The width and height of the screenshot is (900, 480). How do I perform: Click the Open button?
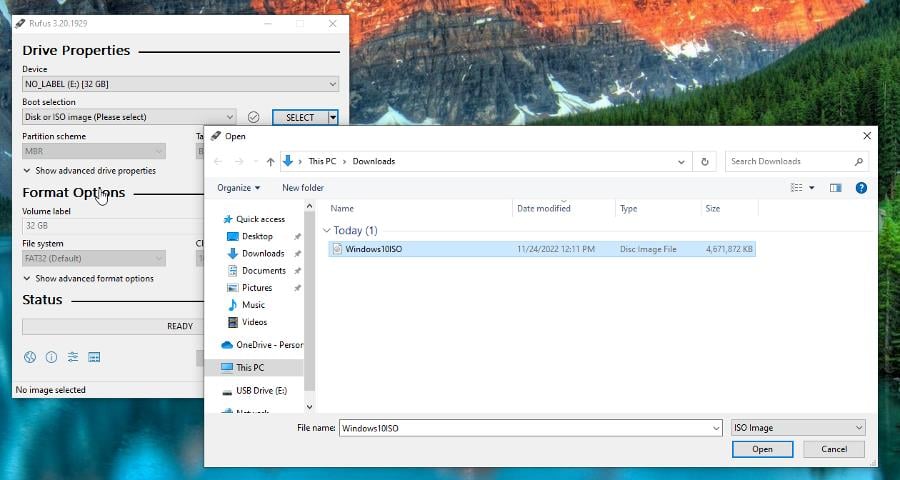(x=762, y=449)
